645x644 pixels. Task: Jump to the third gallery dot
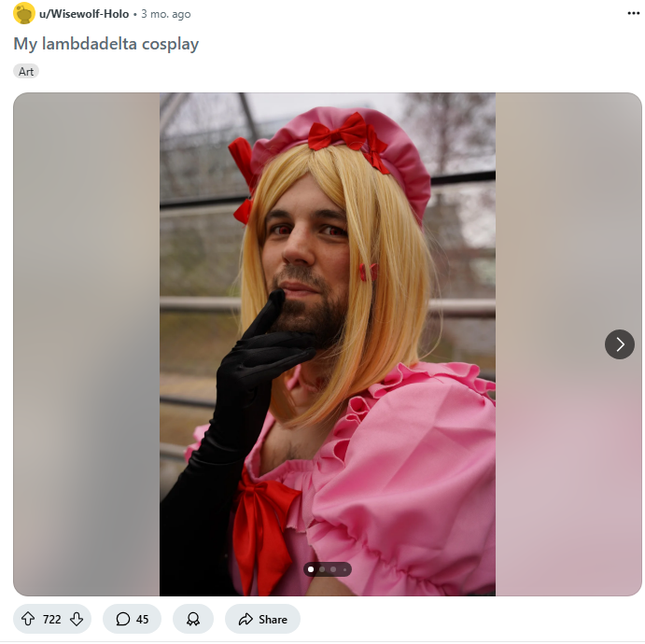click(333, 569)
